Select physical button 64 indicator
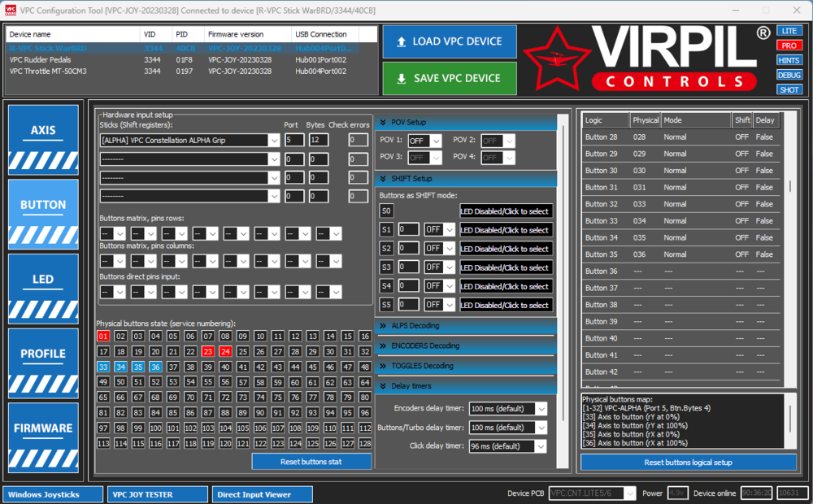Image resolution: width=813 pixels, height=504 pixels. [365, 382]
